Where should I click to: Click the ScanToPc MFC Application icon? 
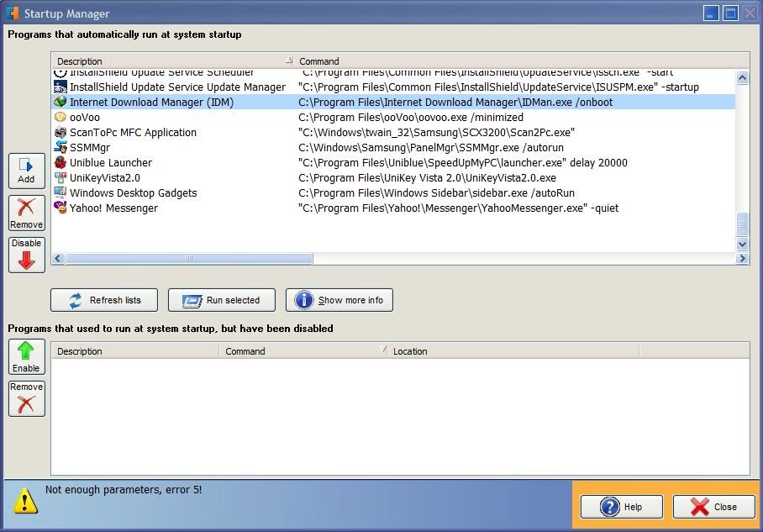61,133
